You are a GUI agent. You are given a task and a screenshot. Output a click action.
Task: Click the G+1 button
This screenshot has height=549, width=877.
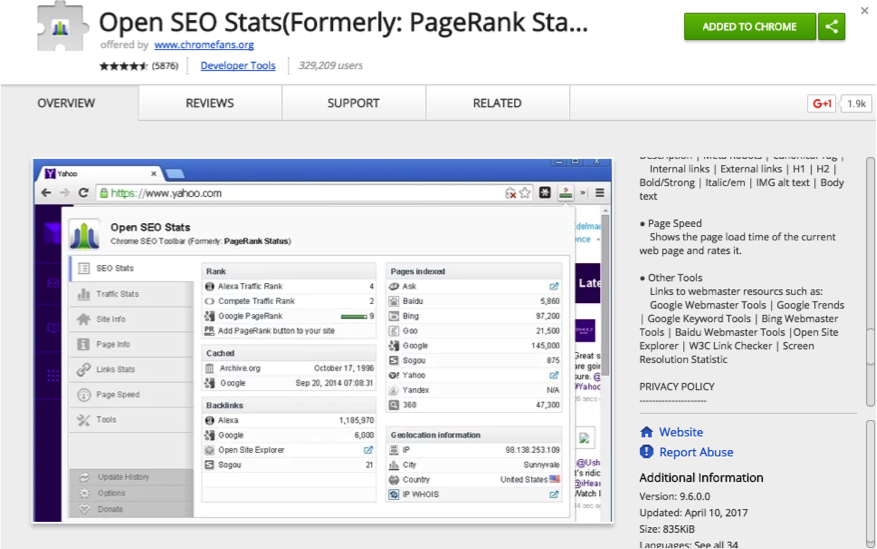tap(822, 103)
